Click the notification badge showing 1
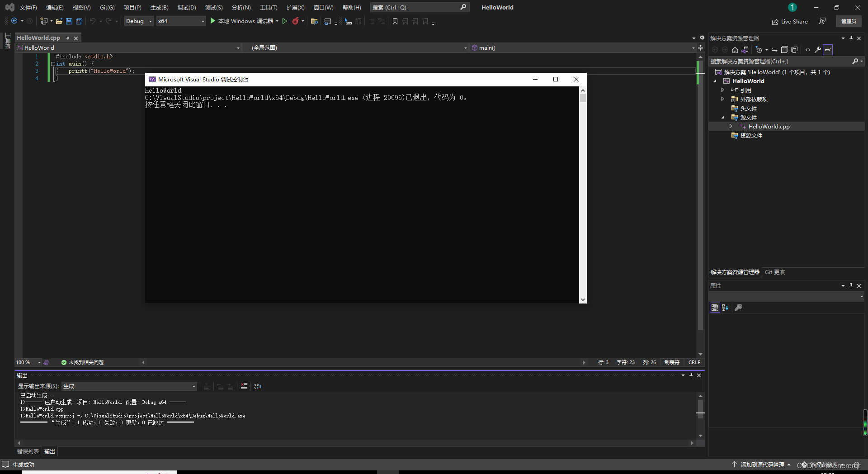Viewport: 868px width, 474px height. 793,7
